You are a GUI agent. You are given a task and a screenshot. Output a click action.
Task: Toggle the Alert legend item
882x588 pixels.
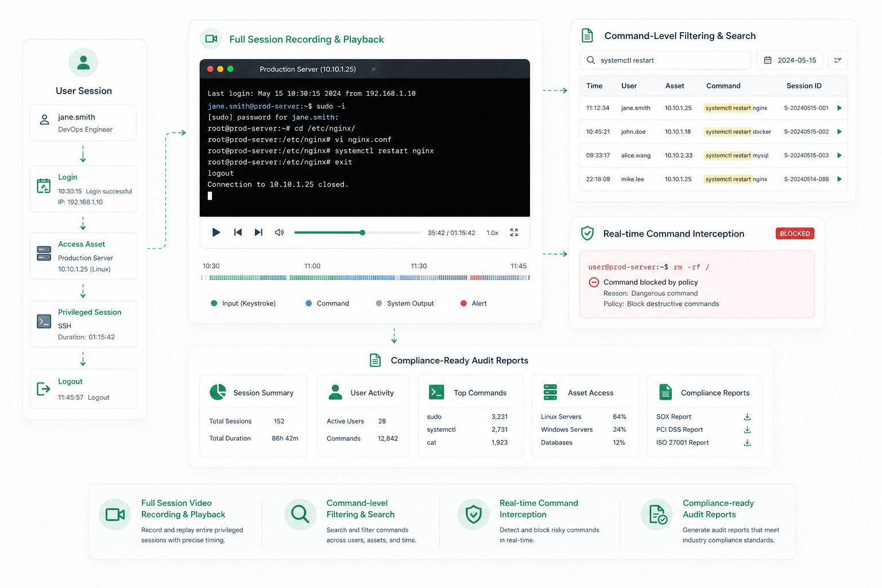tap(474, 303)
